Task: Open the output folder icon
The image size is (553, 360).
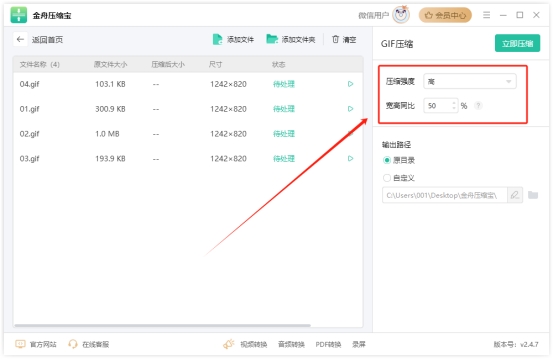Action: pos(533,195)
